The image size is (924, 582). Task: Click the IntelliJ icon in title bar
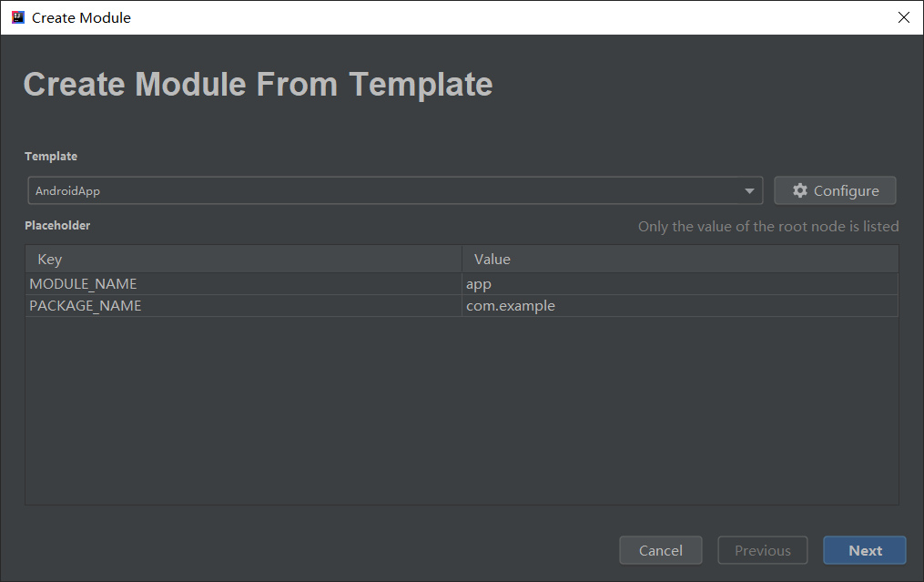coord(18,17)
